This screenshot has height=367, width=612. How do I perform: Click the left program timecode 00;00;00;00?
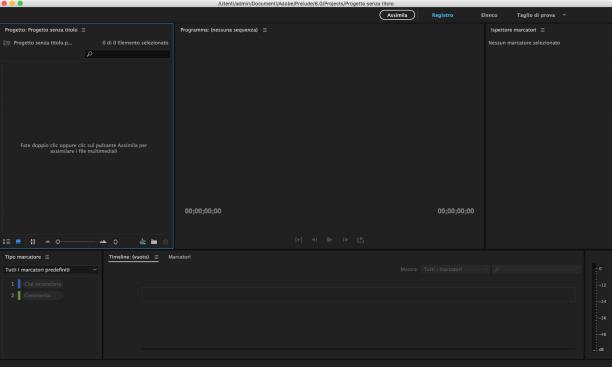coord(203,211)
